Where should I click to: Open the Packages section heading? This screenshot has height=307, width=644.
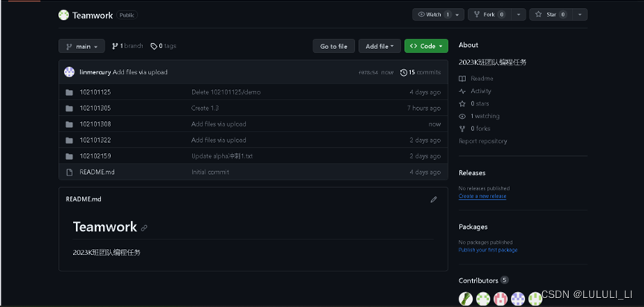pos(474,227)
